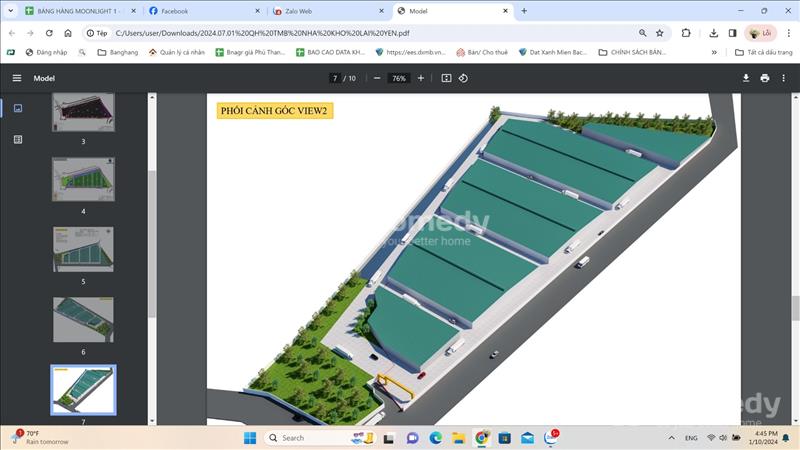This screenshot has height=450, width=800.
Task: Click the ENG language indicator
Action: coord(691,438)
